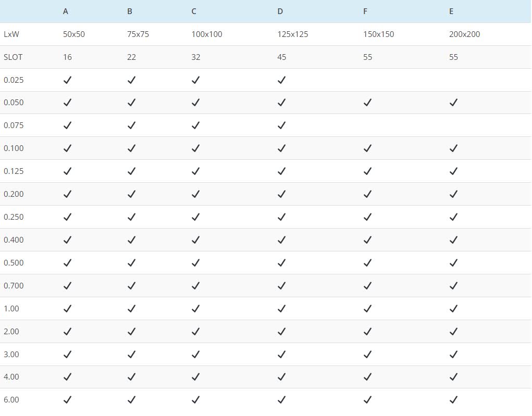Viewport: 532px width, 416px height.
Task: Click the checkmark for 0.250 in column C
Action: (x=195, y=217)
